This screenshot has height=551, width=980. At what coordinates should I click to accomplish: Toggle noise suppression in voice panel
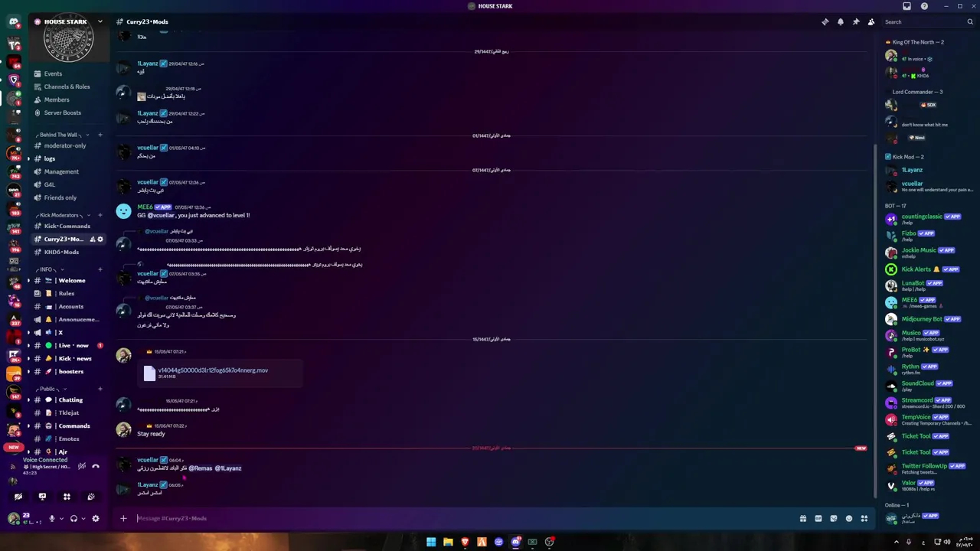click(82, 466)
